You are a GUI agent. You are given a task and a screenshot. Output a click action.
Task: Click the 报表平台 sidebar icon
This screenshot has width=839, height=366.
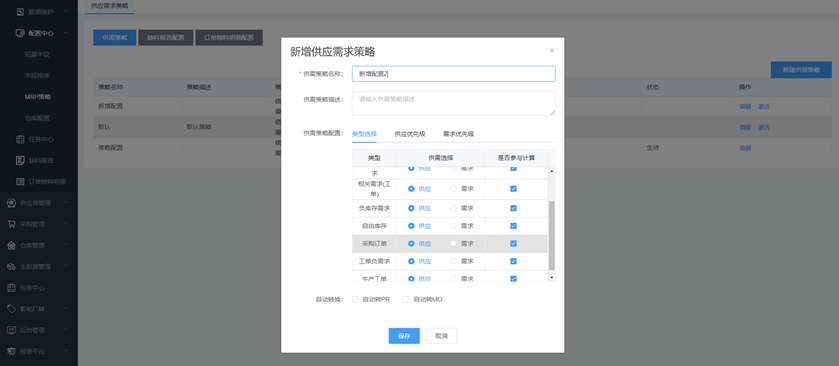coord(11,351)
